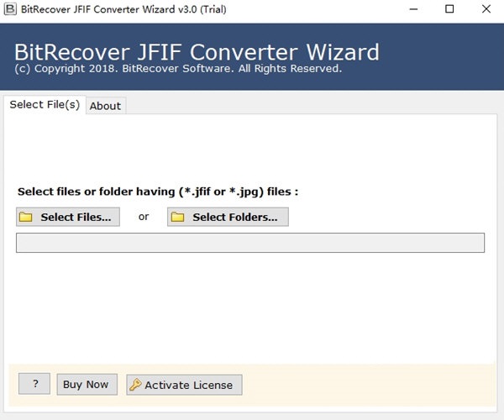The width and height of the screenshot is (504, 420).
Task: Open the Select Folders browse dialog
Action: pyautogui.click(x=228, y=217)
